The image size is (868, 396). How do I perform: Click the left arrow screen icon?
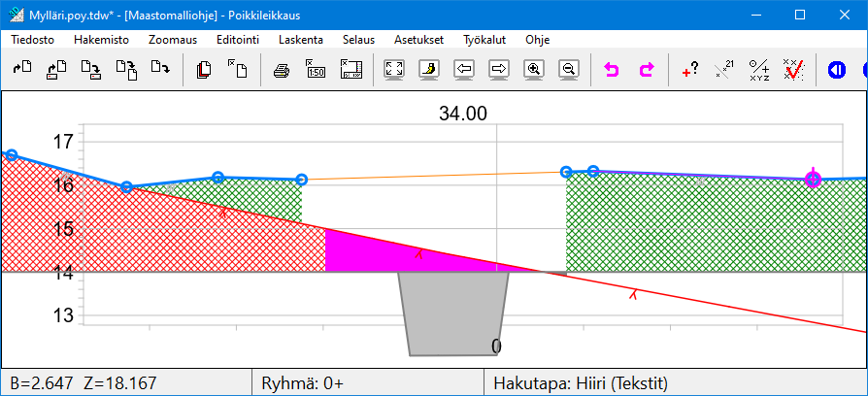[464, 70]
